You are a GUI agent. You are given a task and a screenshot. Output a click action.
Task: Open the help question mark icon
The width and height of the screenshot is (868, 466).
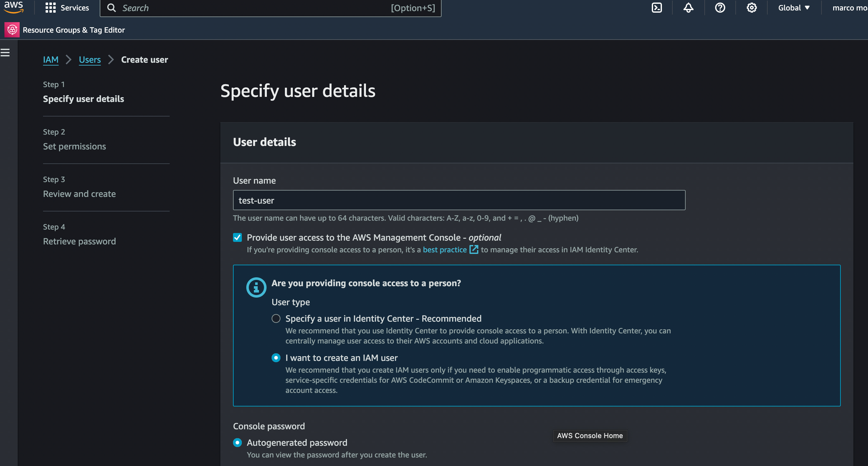pos(720,8)
